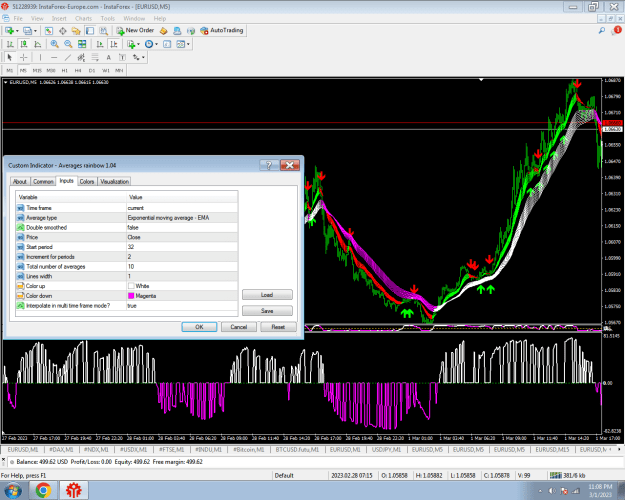Switch to the Colors tab
625x500 pixels.
tap(86, 181)
